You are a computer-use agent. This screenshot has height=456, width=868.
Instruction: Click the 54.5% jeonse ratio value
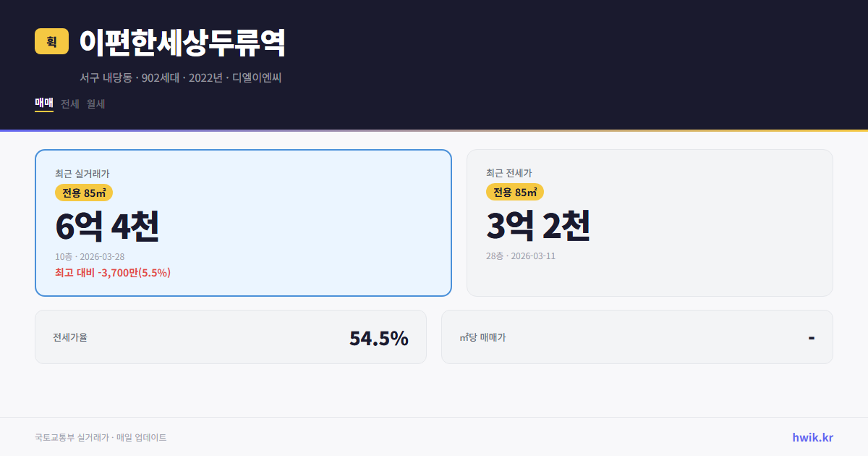click(x=378, y=337)
